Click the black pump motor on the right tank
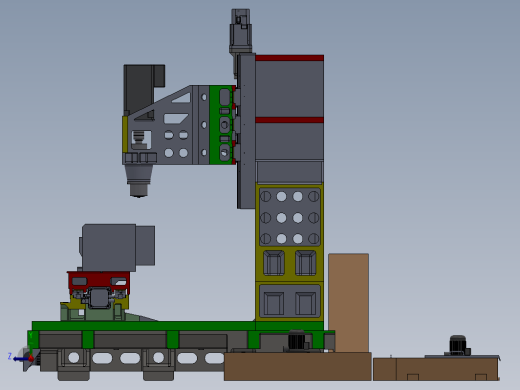This screenshot has height=390, width=520. [458, 345]
